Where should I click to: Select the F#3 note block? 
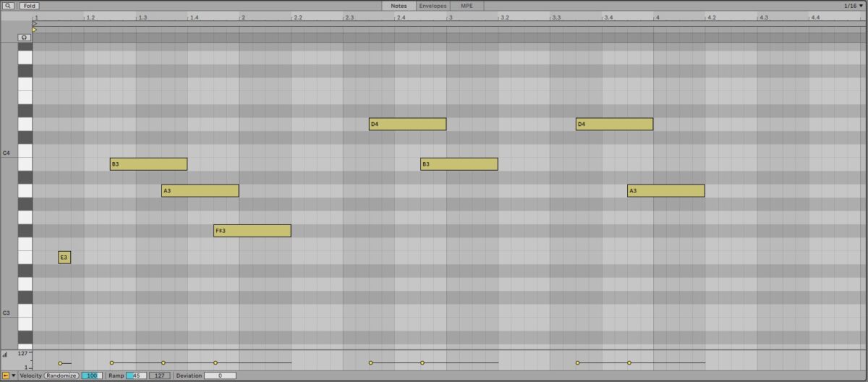252,231
